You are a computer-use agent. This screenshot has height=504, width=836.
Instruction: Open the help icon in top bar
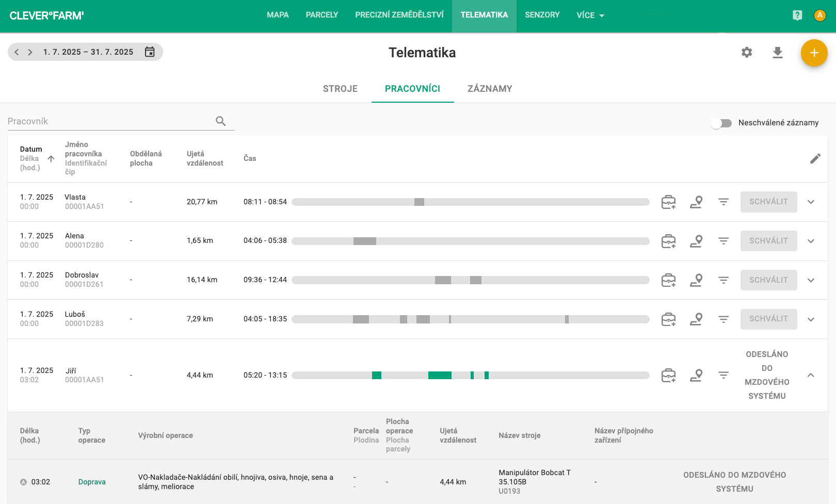pyautogui.click(x=797, y=15)
